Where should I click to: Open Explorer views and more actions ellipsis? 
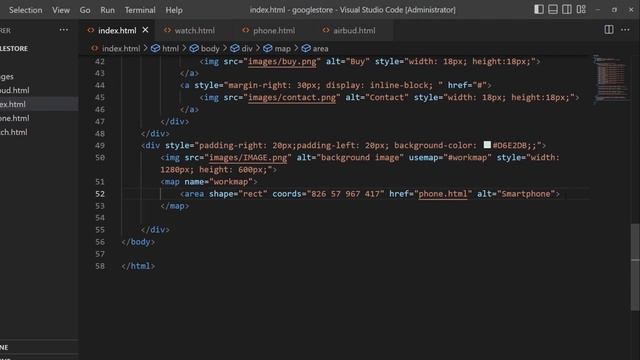click(64, 29)
